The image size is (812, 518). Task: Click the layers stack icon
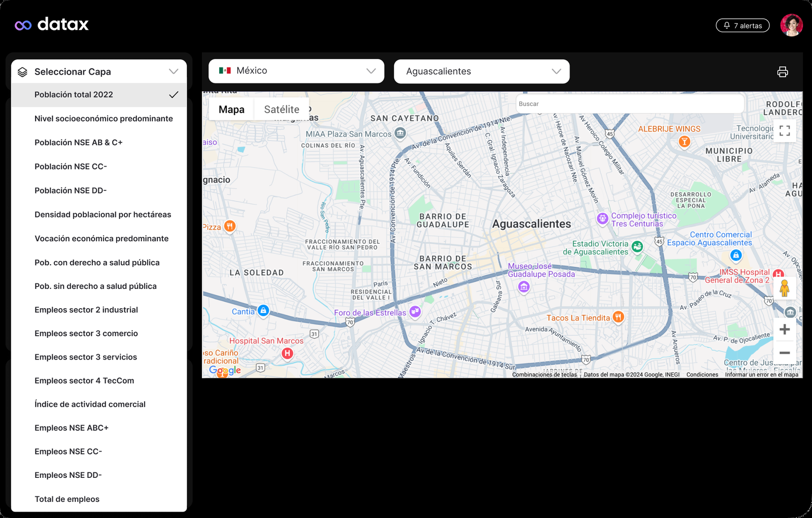[22, 72]
